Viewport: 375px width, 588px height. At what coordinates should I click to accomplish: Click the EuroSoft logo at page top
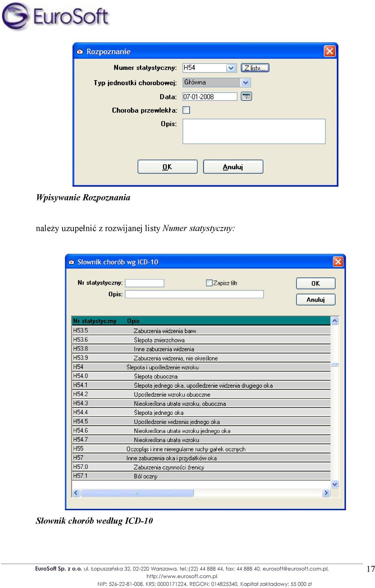55,16
